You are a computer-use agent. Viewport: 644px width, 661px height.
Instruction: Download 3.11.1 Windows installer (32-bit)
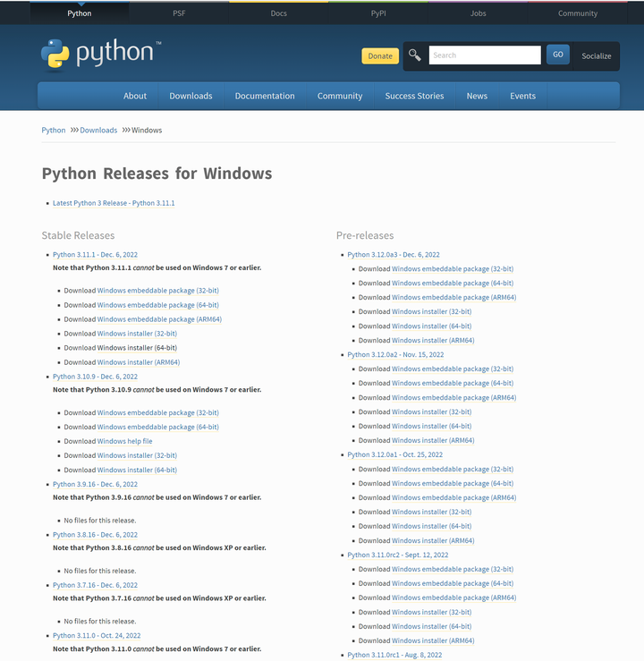click(x=137, y=333)
